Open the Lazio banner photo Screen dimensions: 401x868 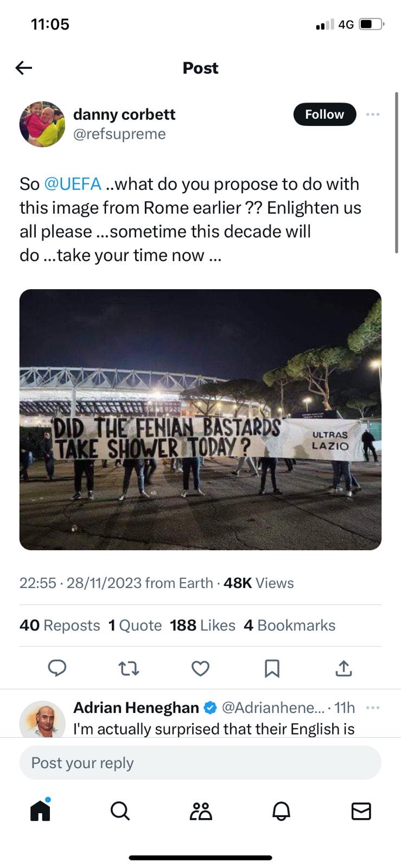(x=200, y=419)
